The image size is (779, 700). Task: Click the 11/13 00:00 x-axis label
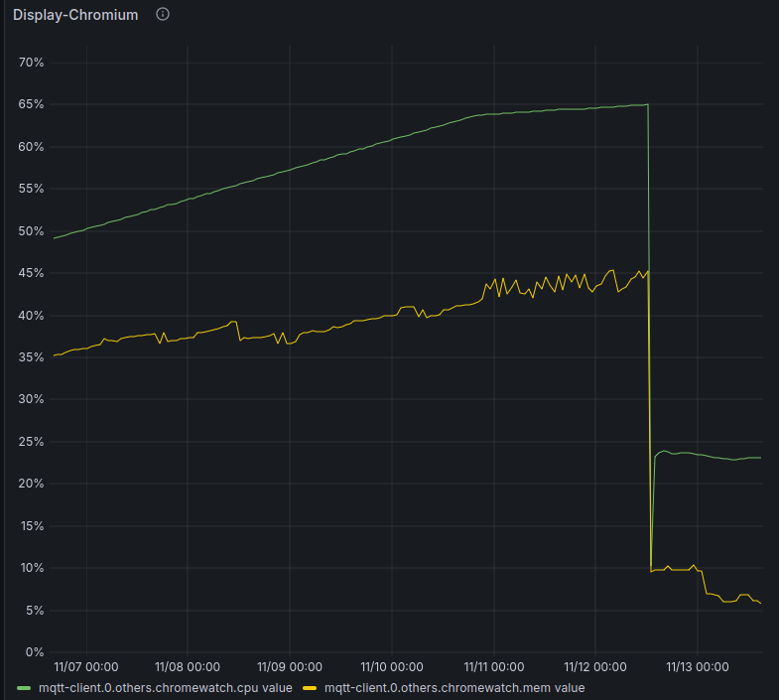(x=696, y=668)
